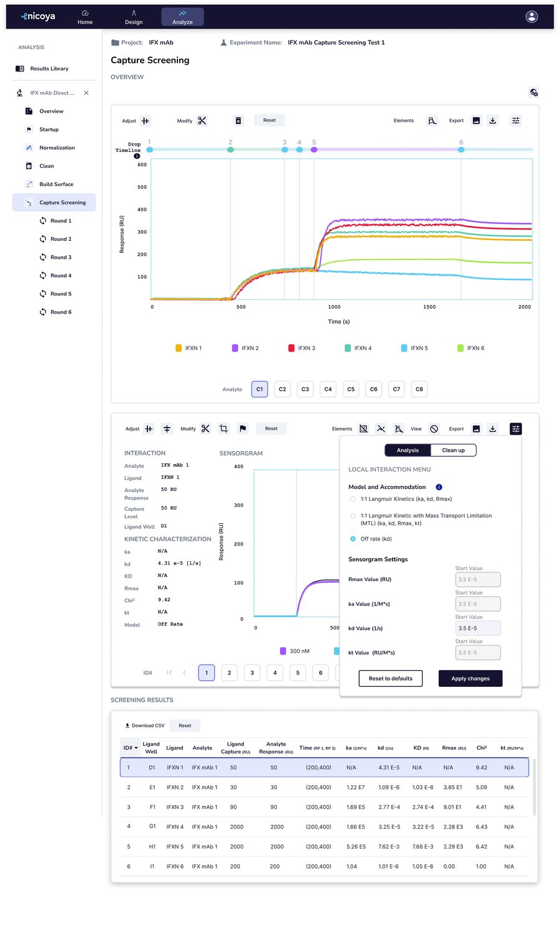560x937 pixels.
Task: Select timeline marker 5
Action: click(314, 149)
